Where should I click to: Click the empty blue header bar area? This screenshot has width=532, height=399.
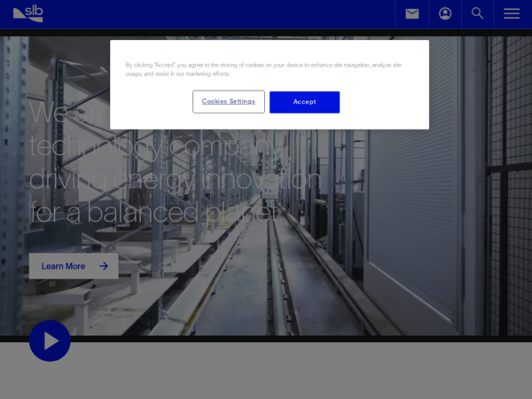222,13
